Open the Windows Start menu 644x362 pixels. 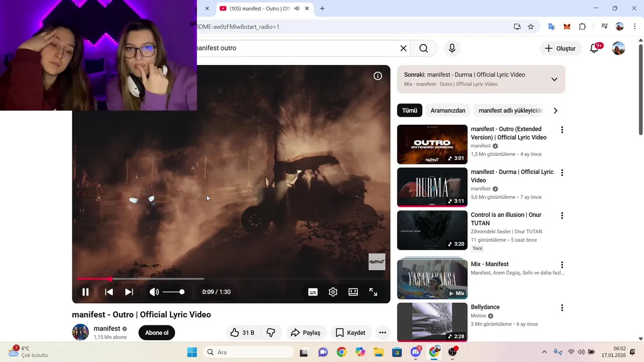pos(192,352)
